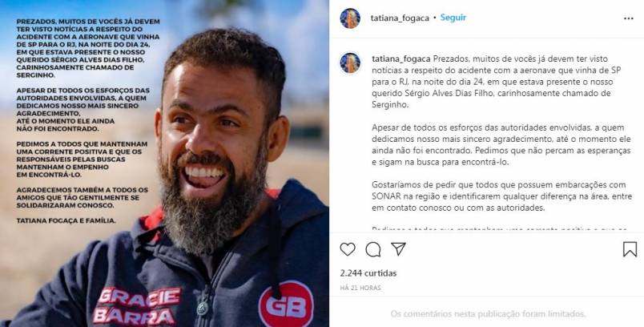The image size is (644, 327).
Task: Click the red GB circle badge
Action: pos(286,305)
